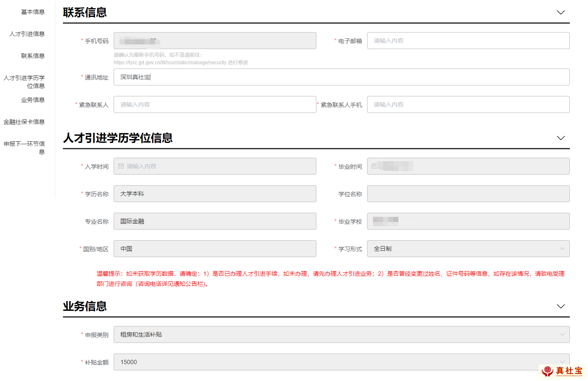This screenshot has height=381, width=588.
Task: Open 金融社保卡信息 sidebar item
Action: [x=24, y=122]
